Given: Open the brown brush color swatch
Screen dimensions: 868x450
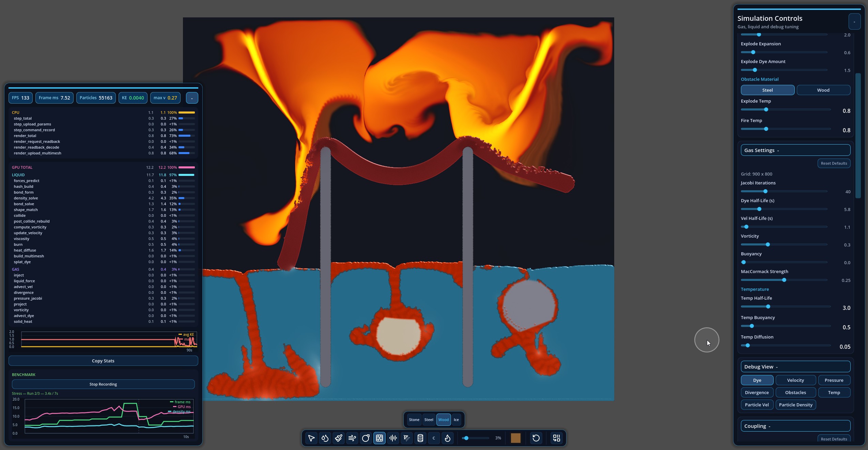Looking at the screenshot, I should tap(515, 438).
